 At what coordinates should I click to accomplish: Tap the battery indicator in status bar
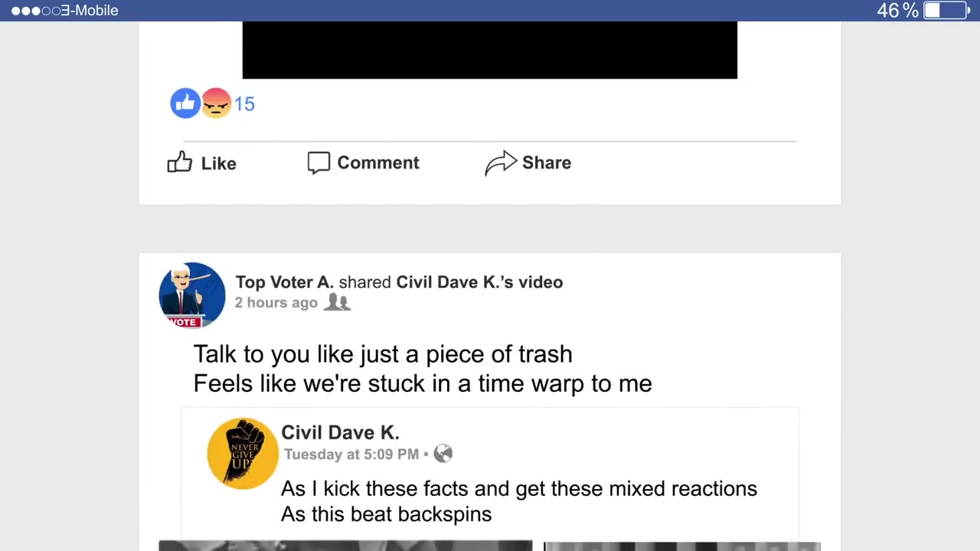946,10
